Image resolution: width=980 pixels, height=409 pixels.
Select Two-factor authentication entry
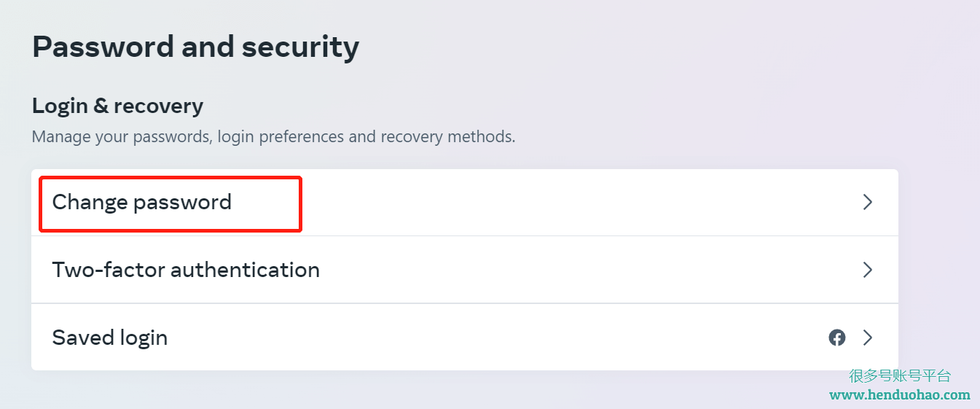465,270
